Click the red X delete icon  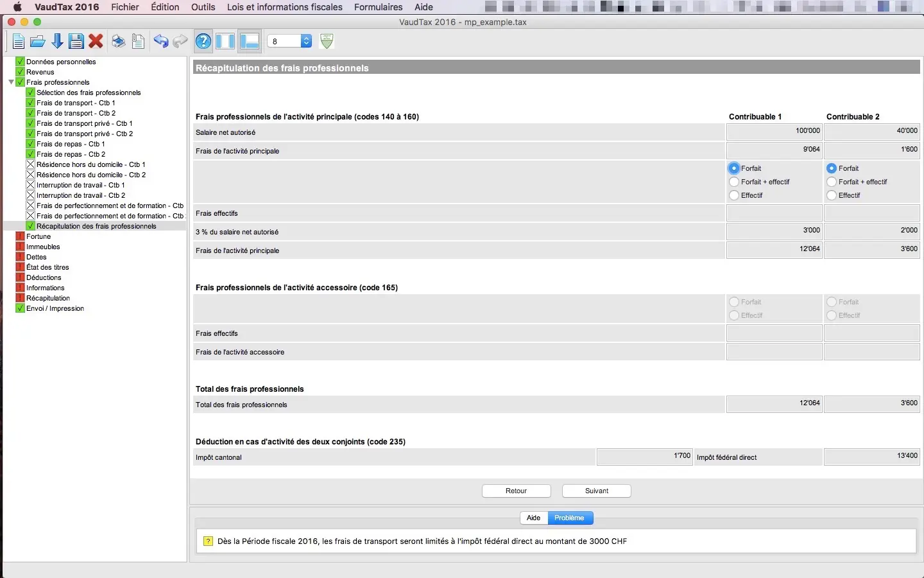(96, 42)
